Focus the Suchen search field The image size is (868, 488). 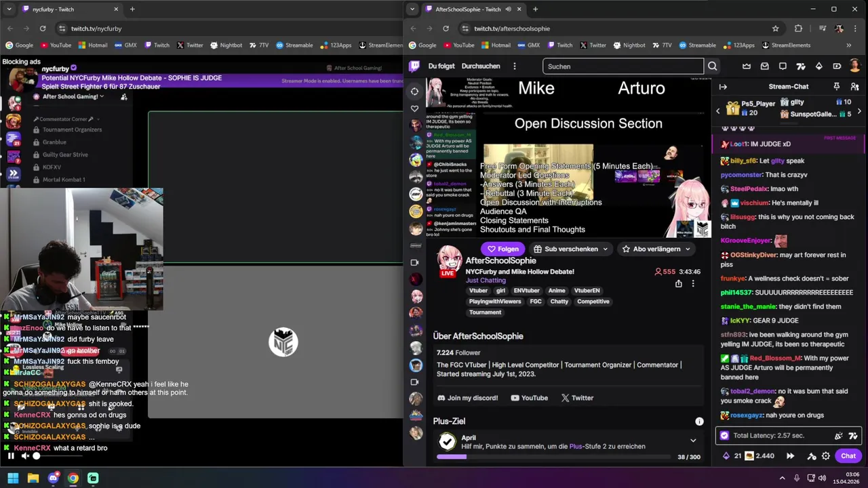pyautogui.click(x=623, y=66)
